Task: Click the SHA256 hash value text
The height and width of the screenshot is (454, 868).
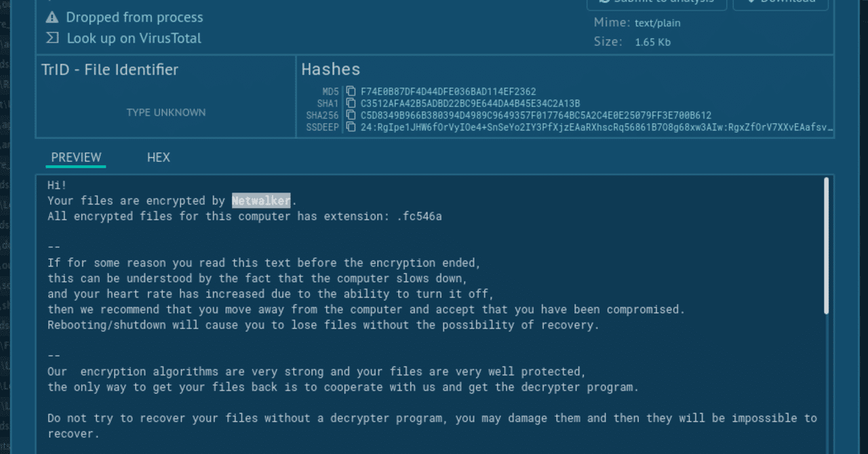Action: click(x=536, y=116)
